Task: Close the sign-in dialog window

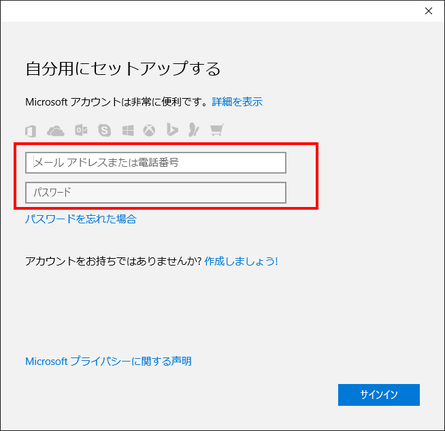Action: pyautogui.click(x=429, y=11)
